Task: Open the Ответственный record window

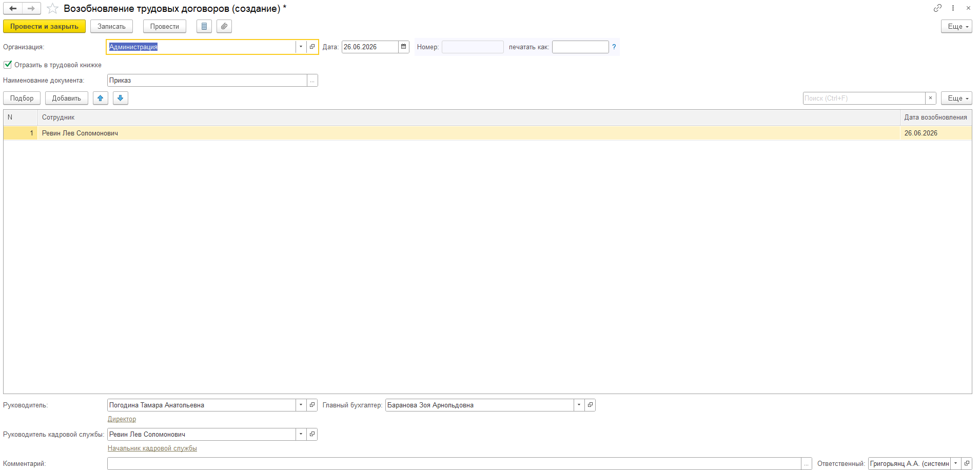Action: (967, 463)
